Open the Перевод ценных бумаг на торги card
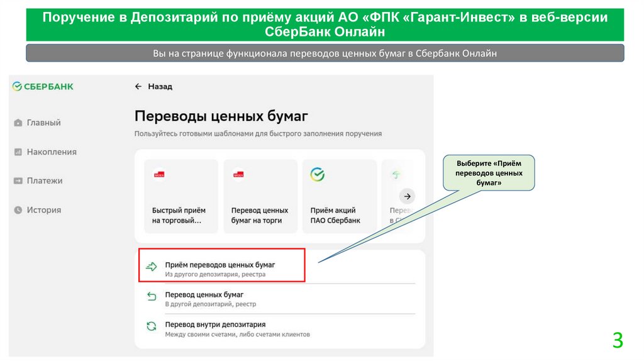The height and width of the screenshot is (361, 644). click(260, 196)
